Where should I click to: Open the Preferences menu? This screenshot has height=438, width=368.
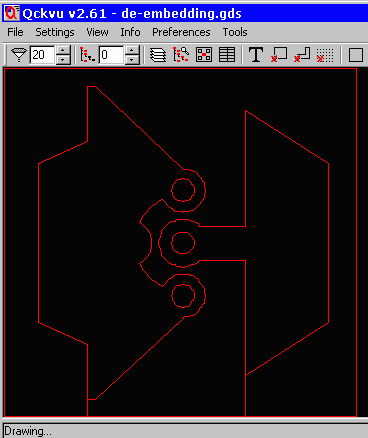(x=181, y=32)
